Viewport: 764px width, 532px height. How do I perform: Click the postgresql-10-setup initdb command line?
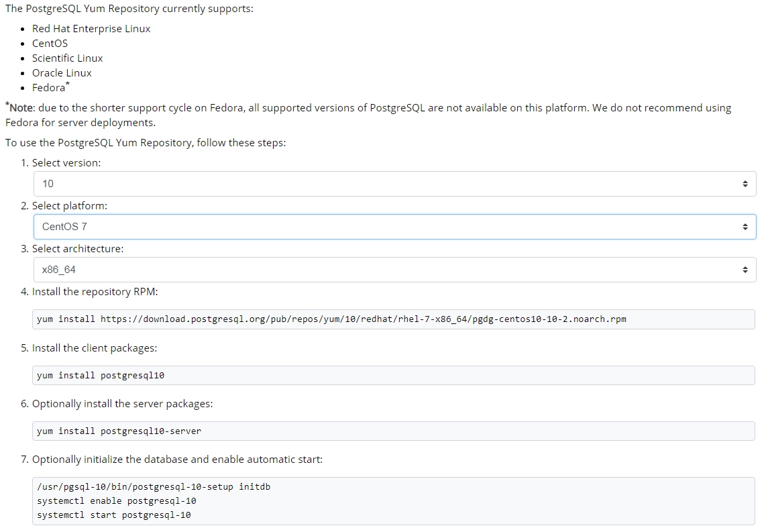pyautogui.click(x=154, y=486)
